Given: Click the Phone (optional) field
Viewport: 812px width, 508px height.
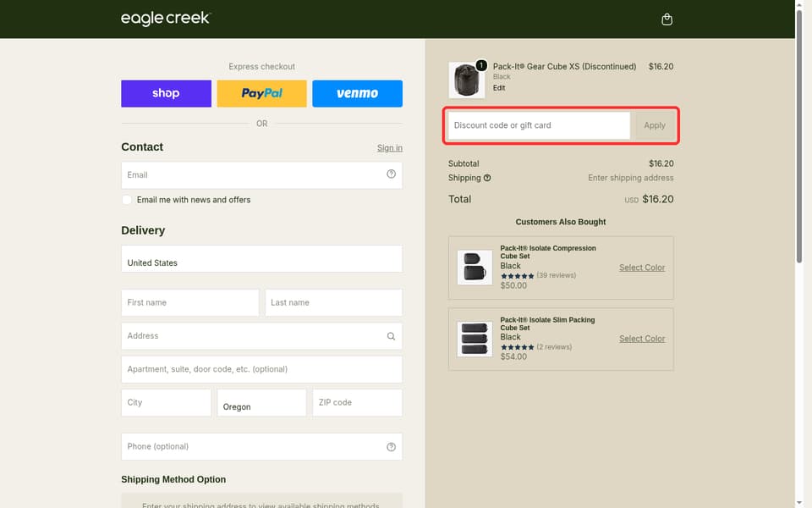Looking at the screenshot, I should tap(261, 447).
